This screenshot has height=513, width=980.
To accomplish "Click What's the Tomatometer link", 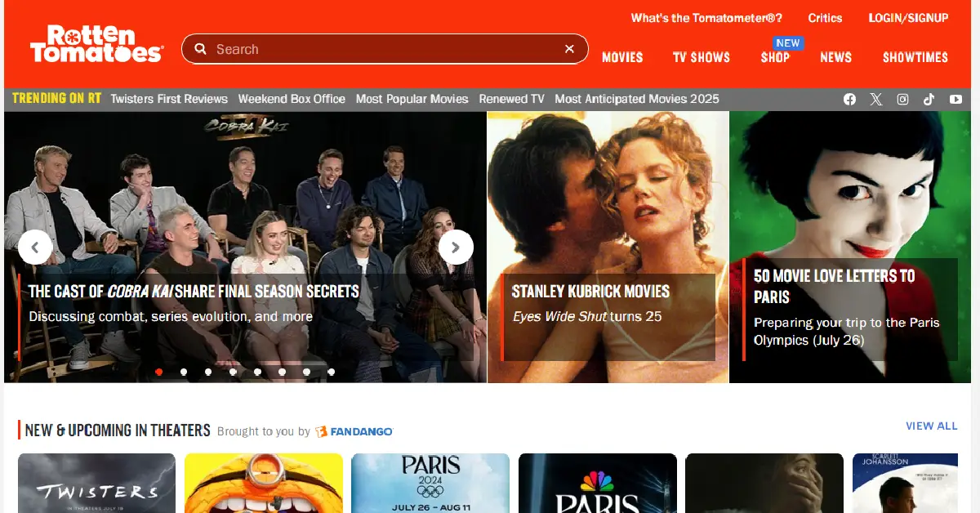I will 706,18.
